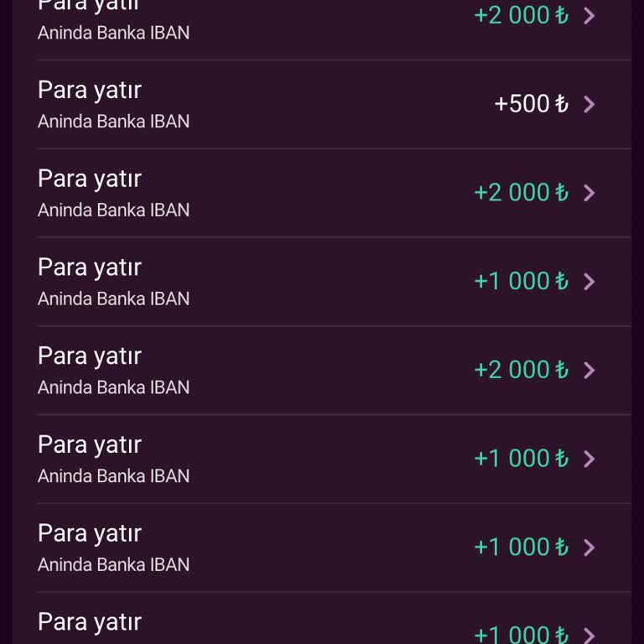Screen dimensions: 644x644
Task: Tap 'Para yatır' on the +2 000 ₺ row beneath +500 ₺
Action: coord(90,179)
